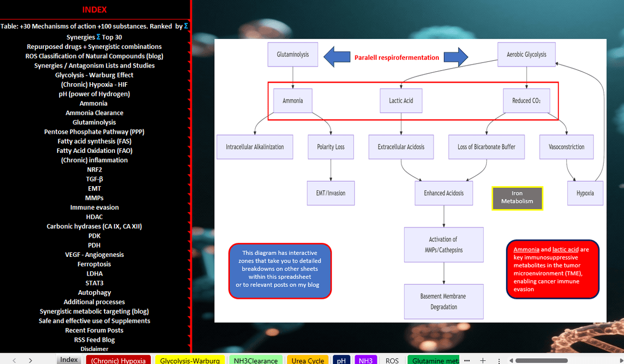The width and height of the screenshot is (624, 364).
Task: Click the blue interactive zones note box
Action: pos(280,270)
